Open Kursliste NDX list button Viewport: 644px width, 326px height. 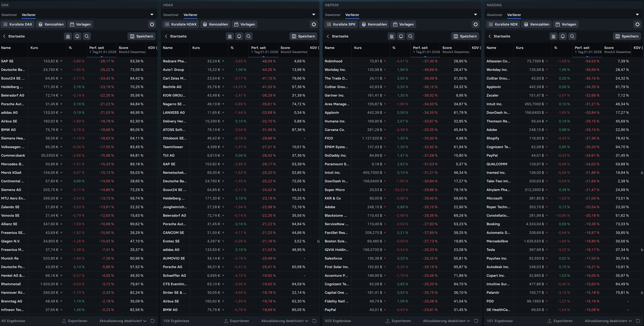tap(503, 24)
